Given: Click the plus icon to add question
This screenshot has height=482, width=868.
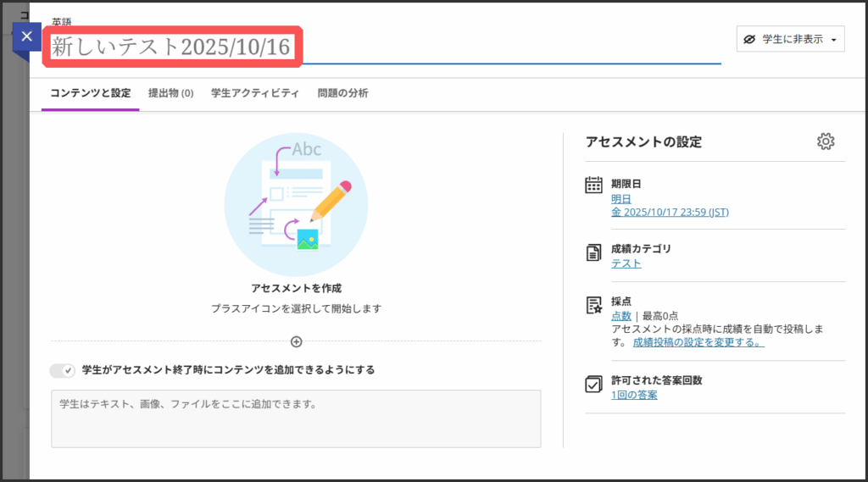Looking at the screenshot, I should click(296, 342).
